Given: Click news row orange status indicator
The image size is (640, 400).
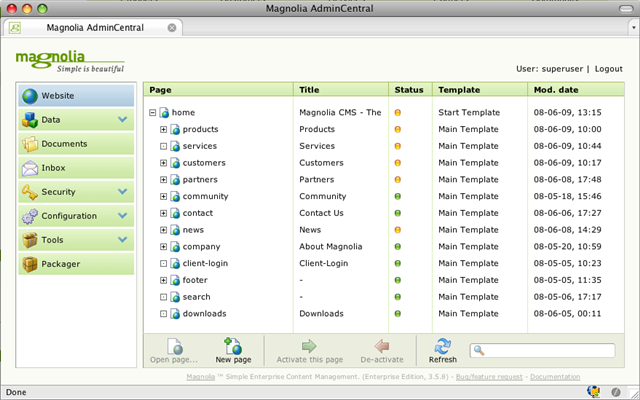Looking at the screenshot, I should (x=398, y=230).
